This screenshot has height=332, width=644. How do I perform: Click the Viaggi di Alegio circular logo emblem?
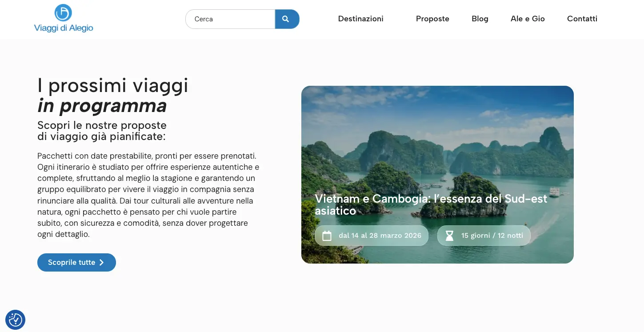click(x=63, y=13)
